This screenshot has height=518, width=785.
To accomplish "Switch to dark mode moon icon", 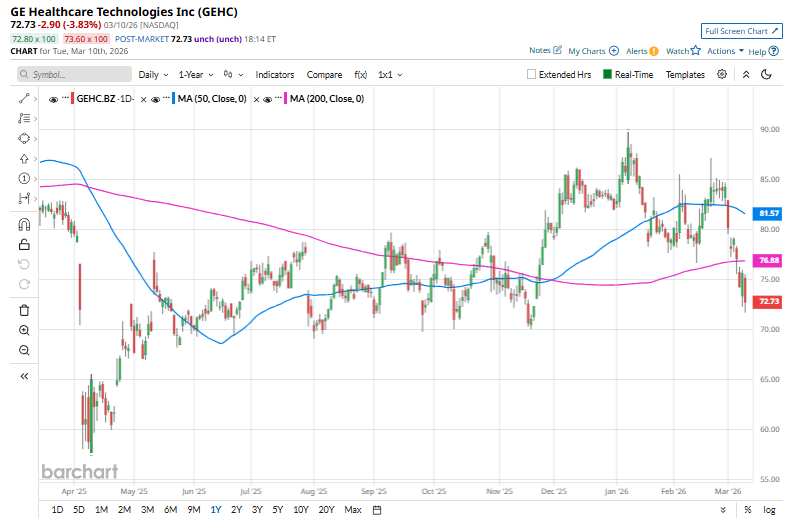I will [x=766, y=74].
